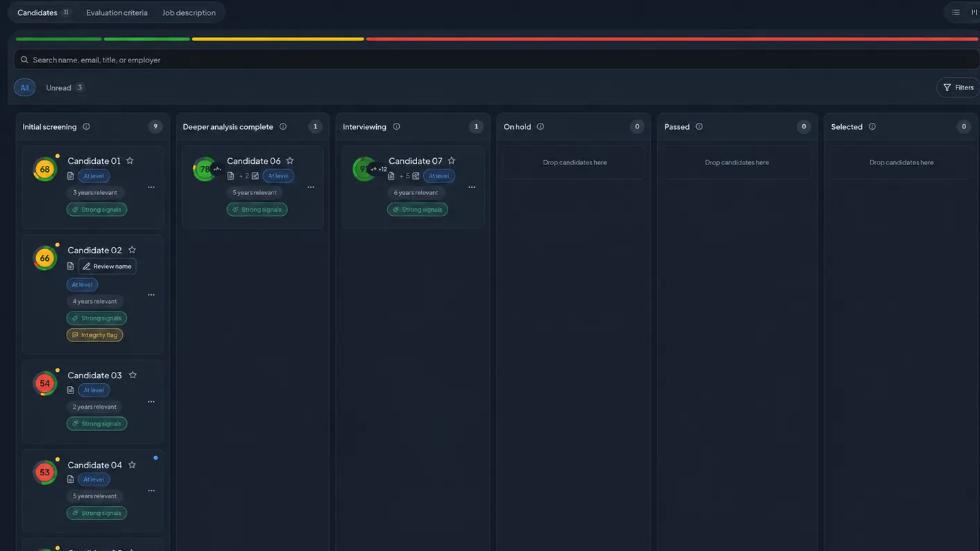
Task: Click Strong signals tag on Candidate 01
Action: [x=96, y=209]
